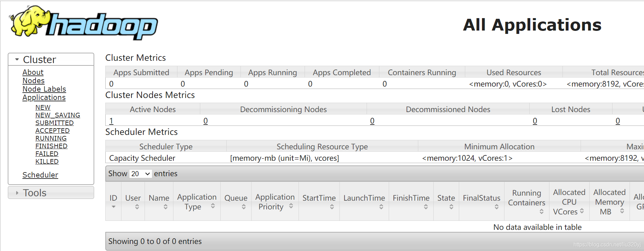Sort table by Application Type column
This screenshot has width=644, height=251.
pyautogui.click(x=197, y=201)
